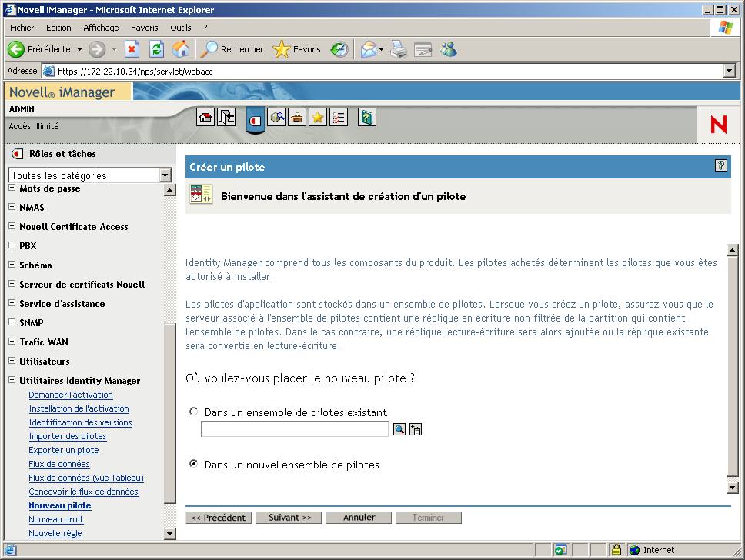
Task: Click inside the pilot set name input field
Action: coord(295,428)
